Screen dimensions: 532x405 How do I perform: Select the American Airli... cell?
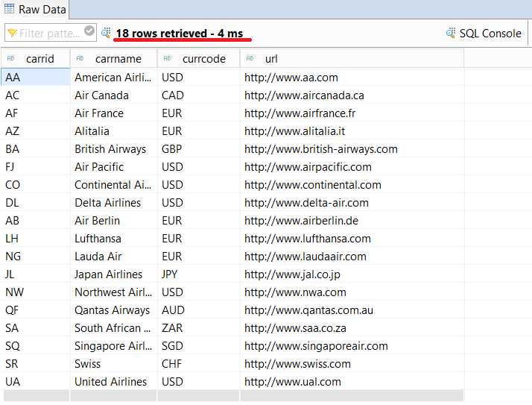pos(114,77)
